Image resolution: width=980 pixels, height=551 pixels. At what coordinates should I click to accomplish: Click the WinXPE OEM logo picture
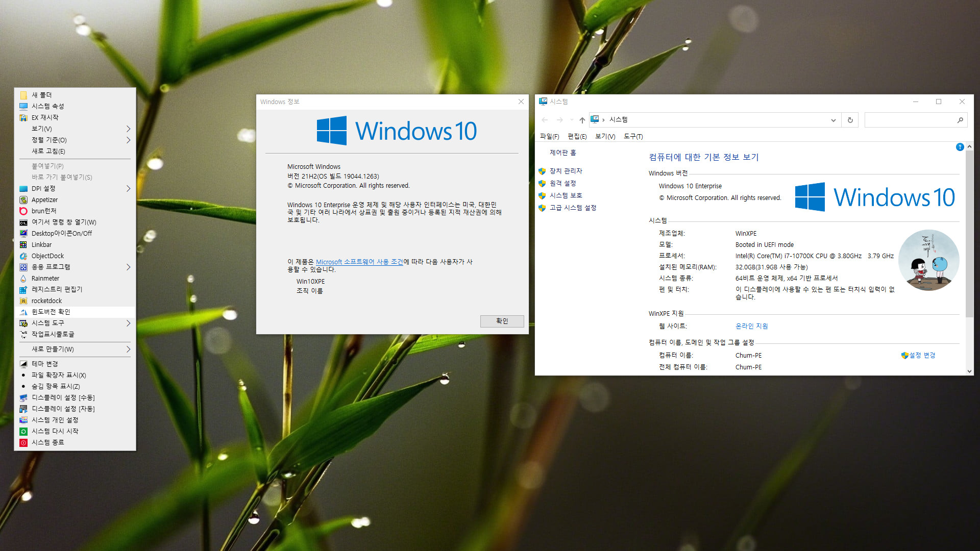coord(928,260)
